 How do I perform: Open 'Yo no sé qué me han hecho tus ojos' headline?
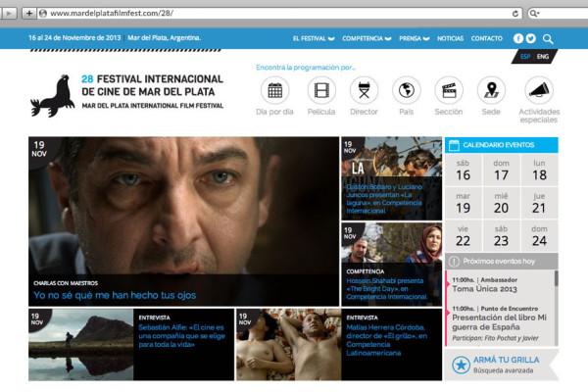115,295
